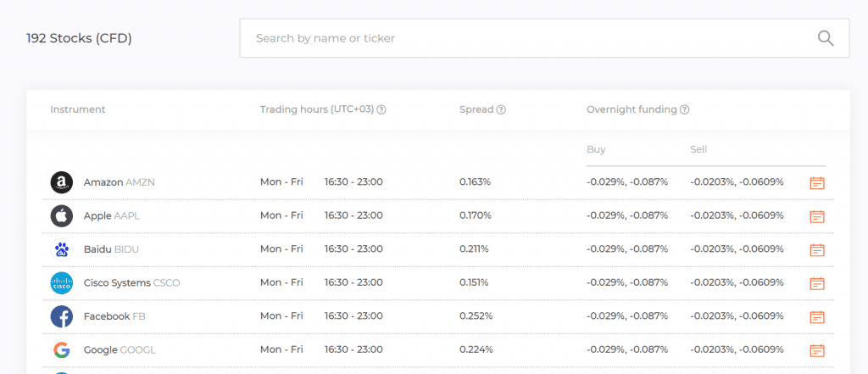Select the Facebook FB instrument name
Viewport: 868px width, 374px height.
(x=114, y=316)
